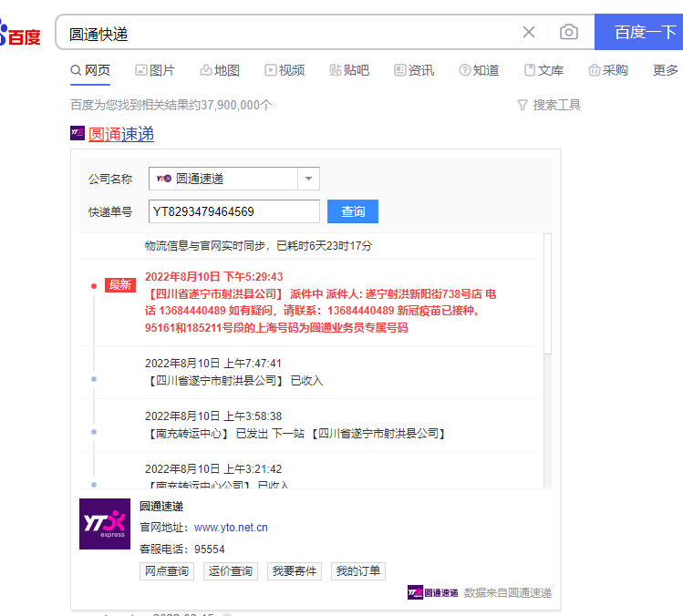Viewport: 683px width, 616px height.
Task: Click the 网点查询 button
Action: (x=168, y=571)
